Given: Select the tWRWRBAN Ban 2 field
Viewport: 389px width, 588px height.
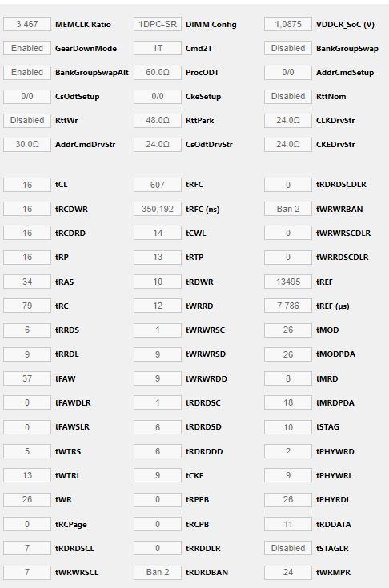Looking at the screenshot, I should 288,209.
